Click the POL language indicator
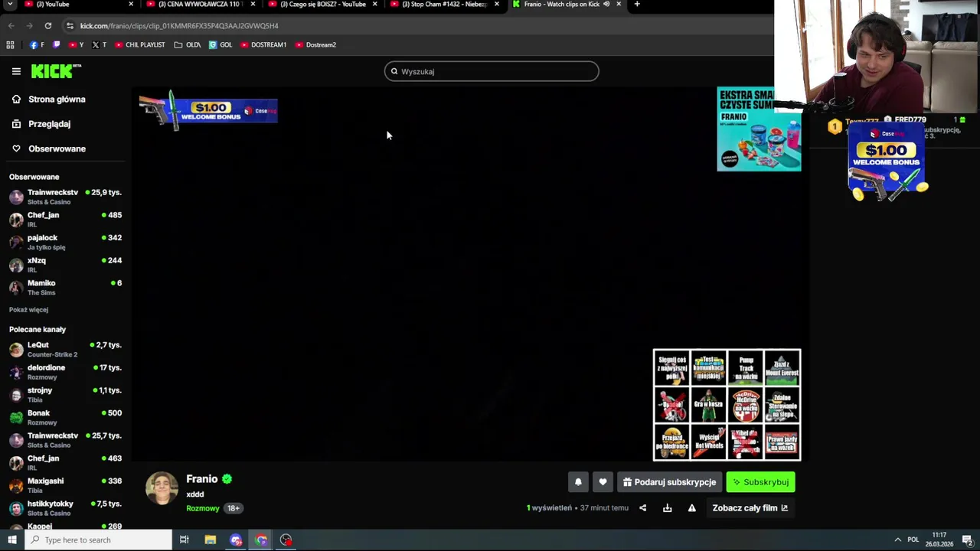The width and height of the screenshot is (980, 551). coord(913,540)
